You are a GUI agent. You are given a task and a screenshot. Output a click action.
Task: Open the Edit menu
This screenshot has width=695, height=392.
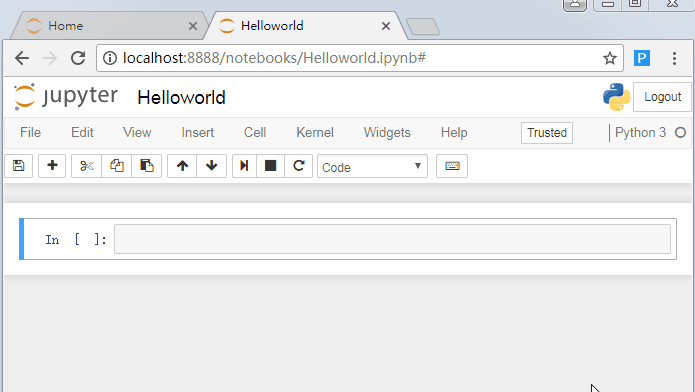[82, 133]
